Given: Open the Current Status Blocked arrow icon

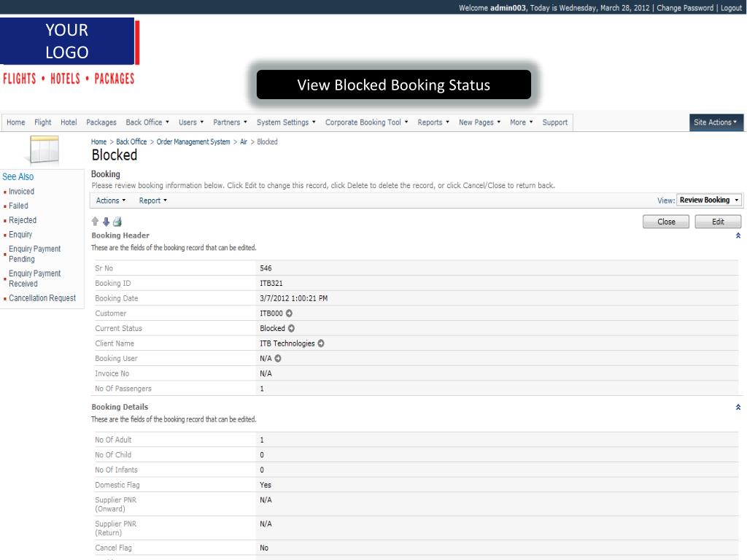Looking at the screenshot, I should [291, 328].
